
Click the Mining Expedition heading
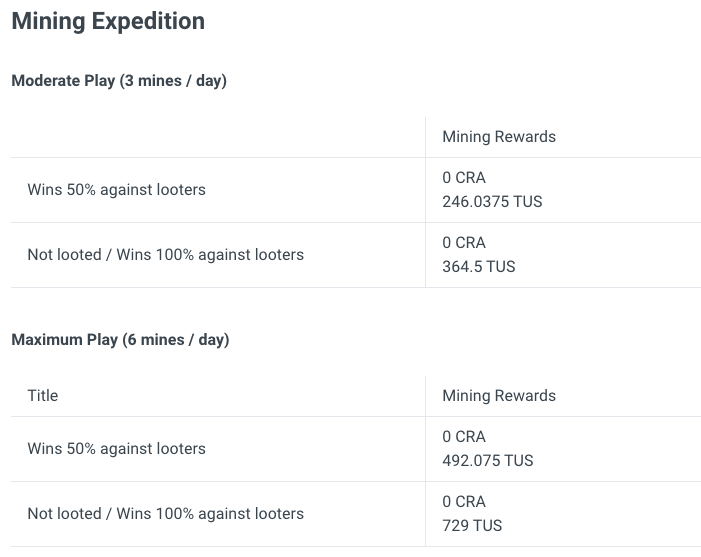point(108,21)
